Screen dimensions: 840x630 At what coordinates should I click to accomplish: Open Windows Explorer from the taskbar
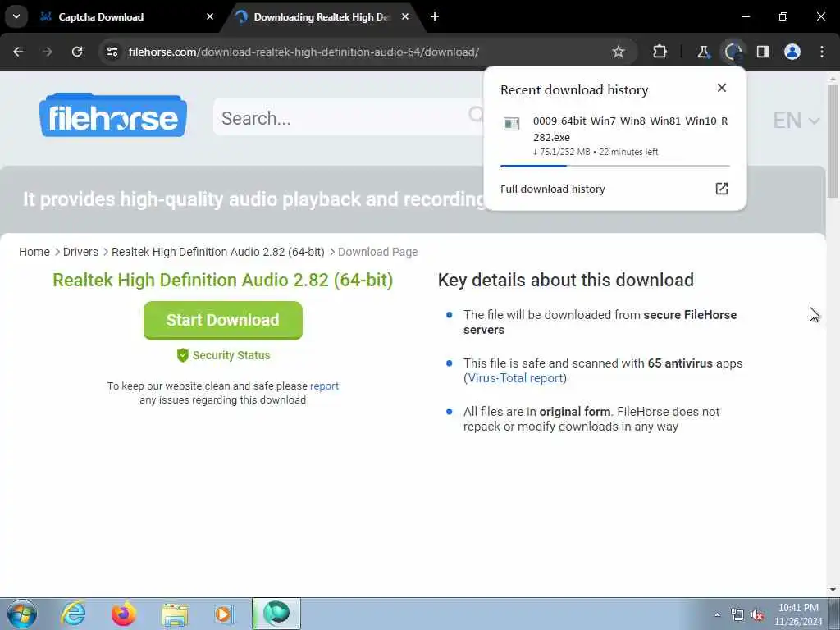[175, 614]
